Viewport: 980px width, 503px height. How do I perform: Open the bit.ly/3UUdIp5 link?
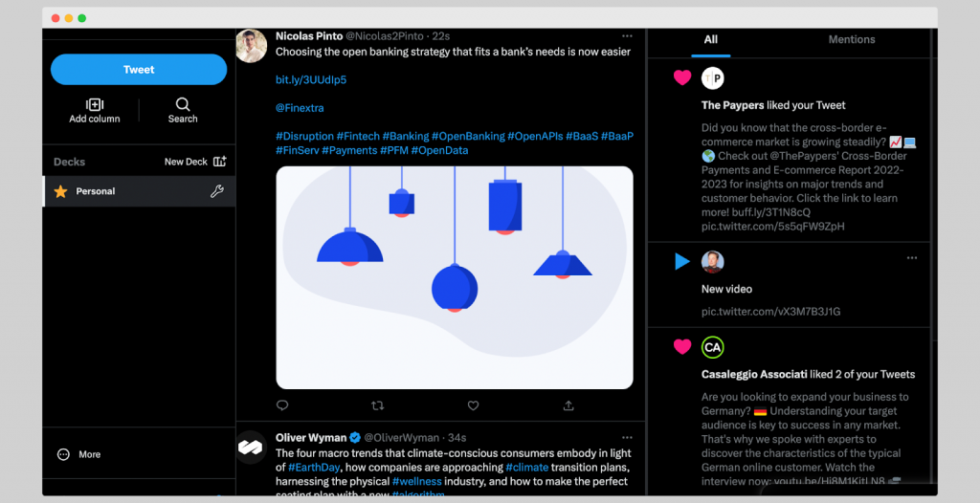(x=311, y=79)
